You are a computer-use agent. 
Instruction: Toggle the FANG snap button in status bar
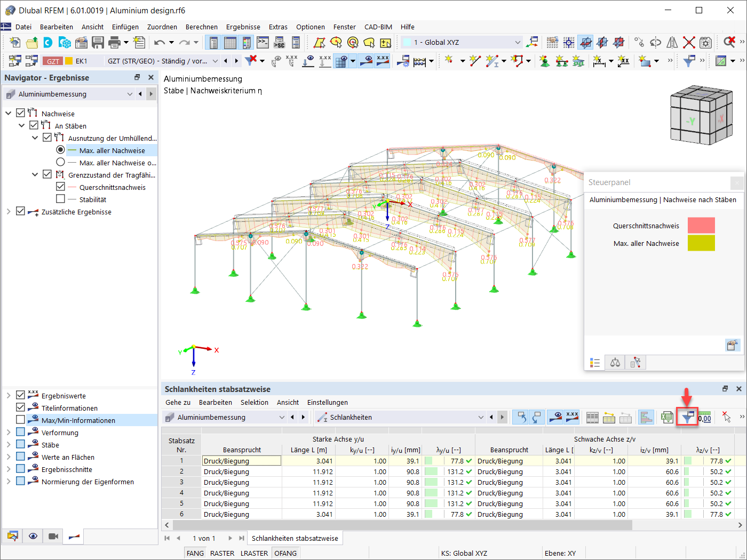[x=195, y=553]
